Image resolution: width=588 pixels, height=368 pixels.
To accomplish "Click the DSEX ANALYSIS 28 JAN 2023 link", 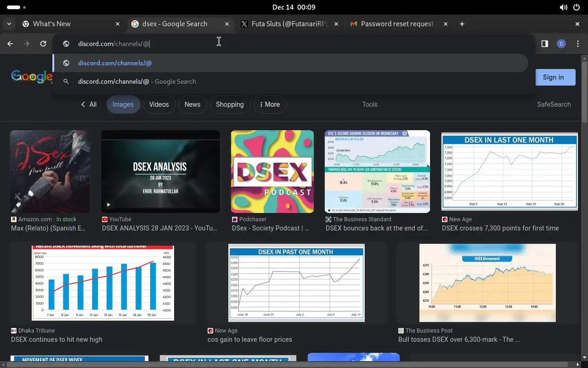I will [x=159, y=228].
